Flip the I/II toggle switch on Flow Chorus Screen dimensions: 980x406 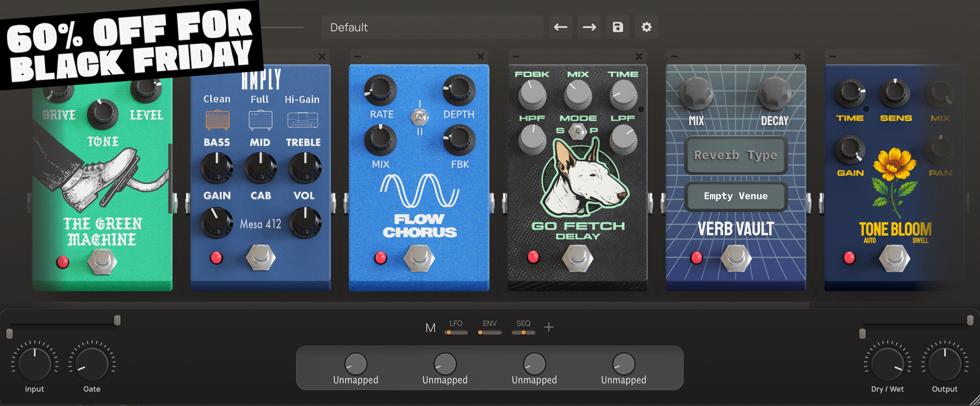(x=420, y=118)
